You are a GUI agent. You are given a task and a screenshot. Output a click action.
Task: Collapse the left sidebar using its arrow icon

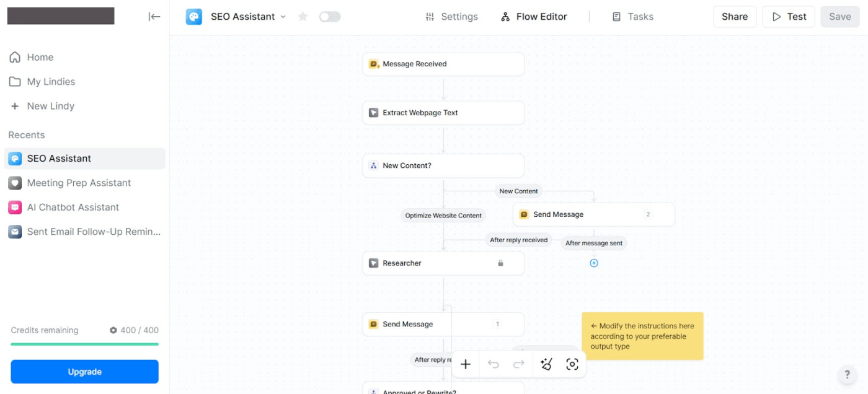154,17
